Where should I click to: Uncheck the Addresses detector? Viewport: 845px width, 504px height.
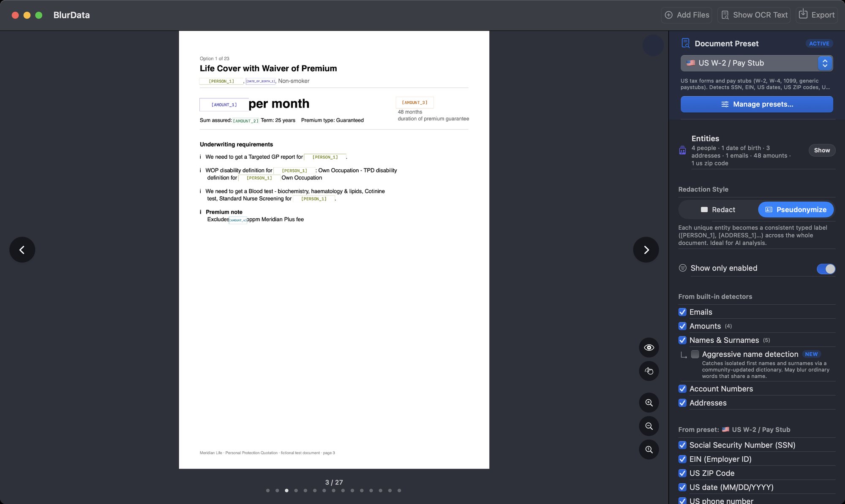[x=682, y=403]
